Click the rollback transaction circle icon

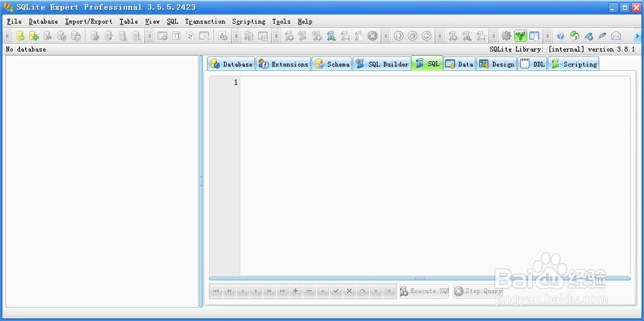click(x=426, y=36)
